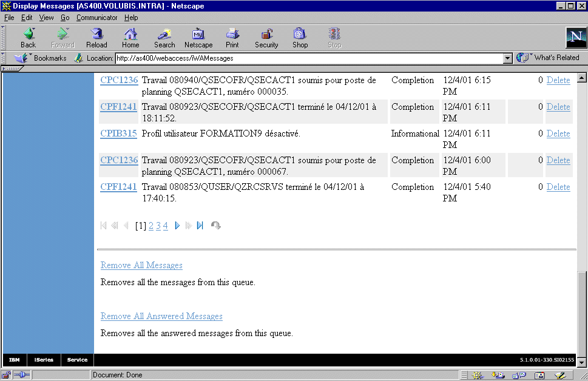Open Navigator from the component bar
This screenshot has height=381, width=588.
coord(477,375)
